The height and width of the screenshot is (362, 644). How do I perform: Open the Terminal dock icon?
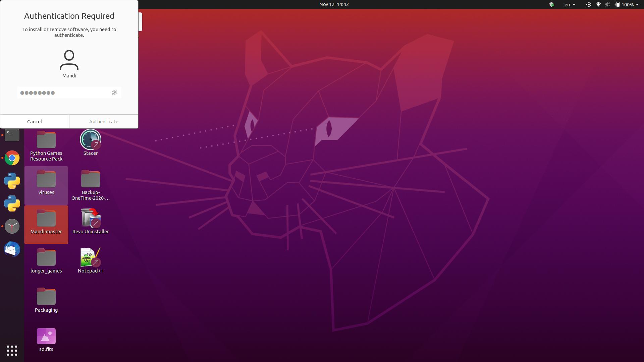pos(12,135)
